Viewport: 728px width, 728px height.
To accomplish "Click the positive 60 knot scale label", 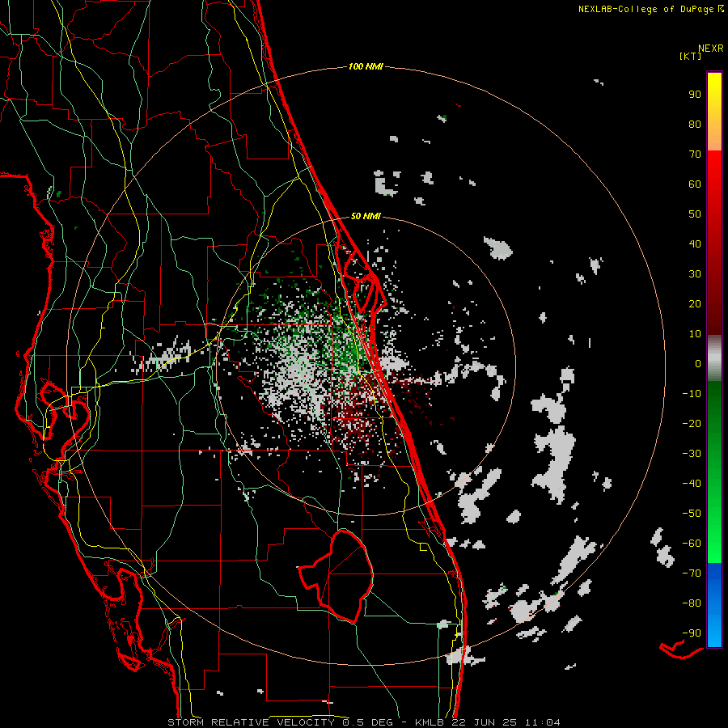I will (695, 184).
